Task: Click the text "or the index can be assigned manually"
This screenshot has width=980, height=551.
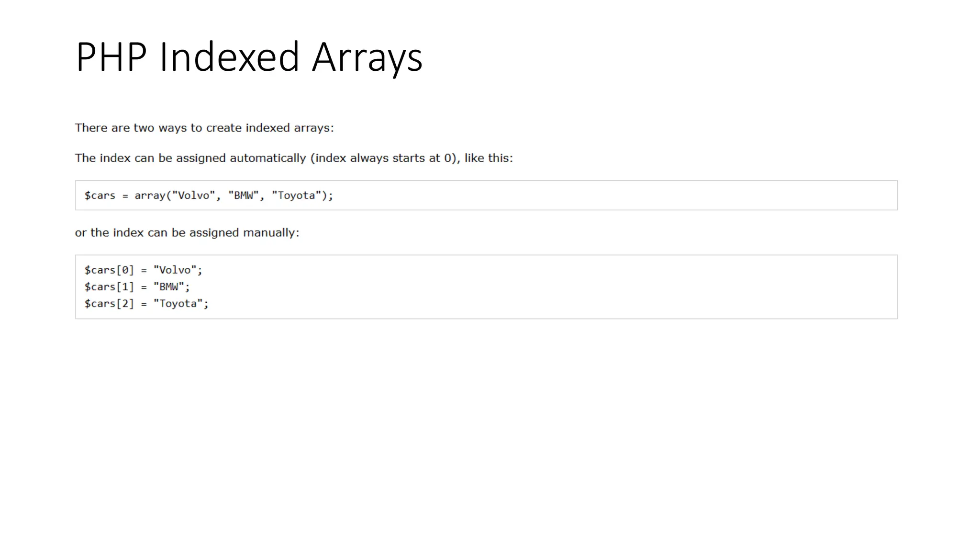Action: [x=187, y=233]
